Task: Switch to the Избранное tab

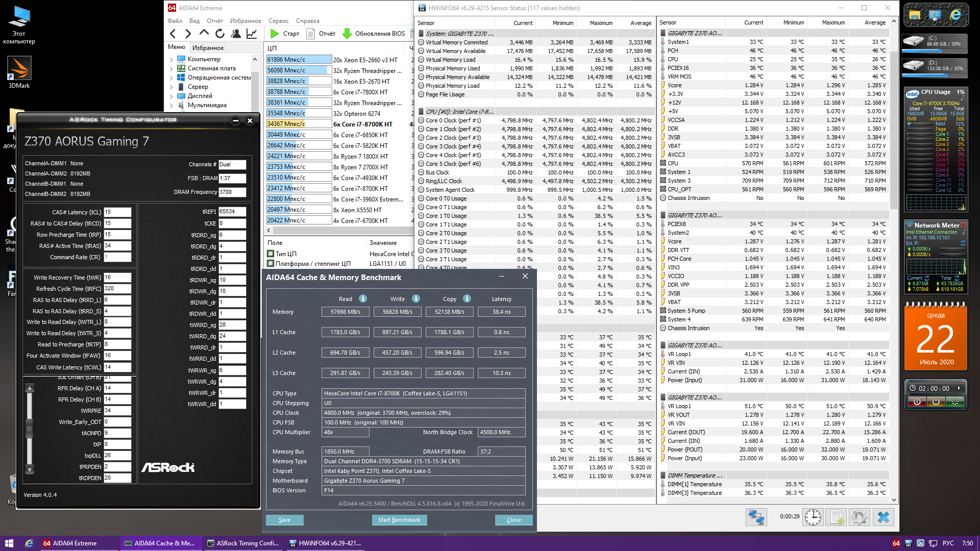Action: point(208,47)
